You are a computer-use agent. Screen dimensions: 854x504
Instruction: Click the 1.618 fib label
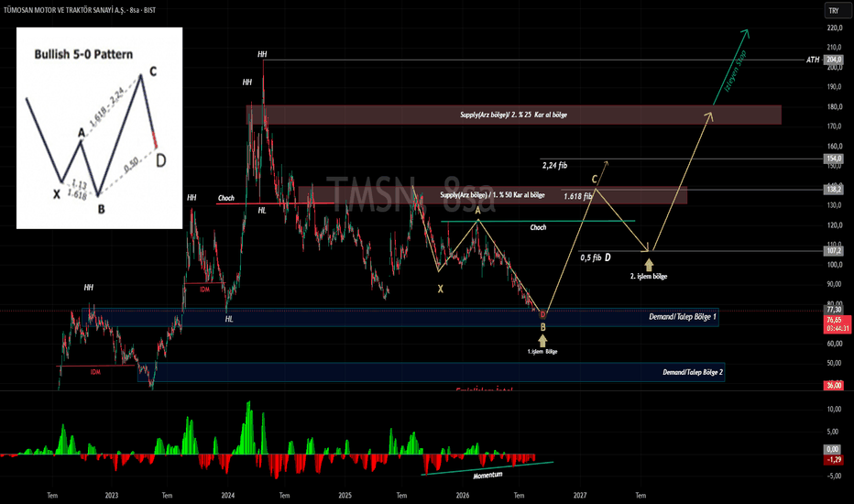(578, 196)
